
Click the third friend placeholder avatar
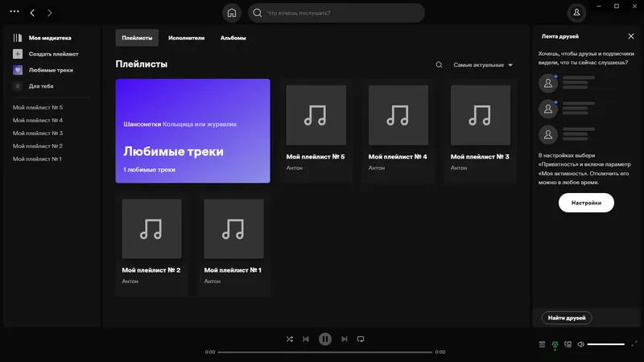(548, 134)
